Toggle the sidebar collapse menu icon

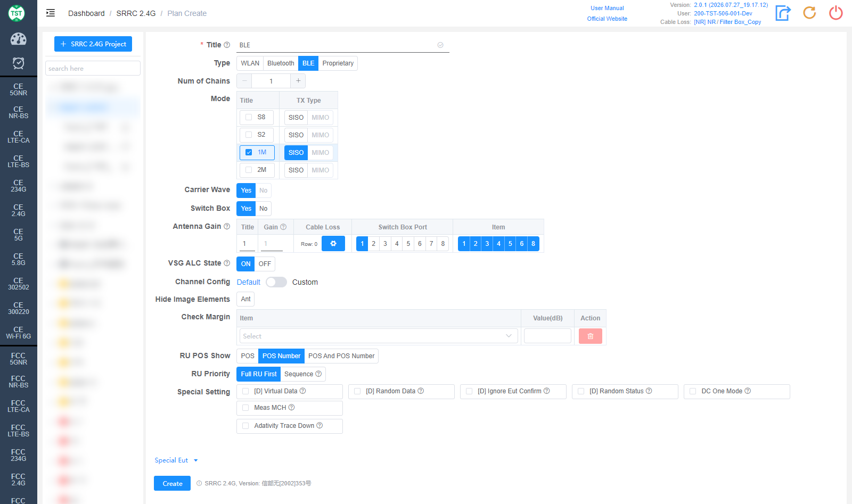(51, 13)
